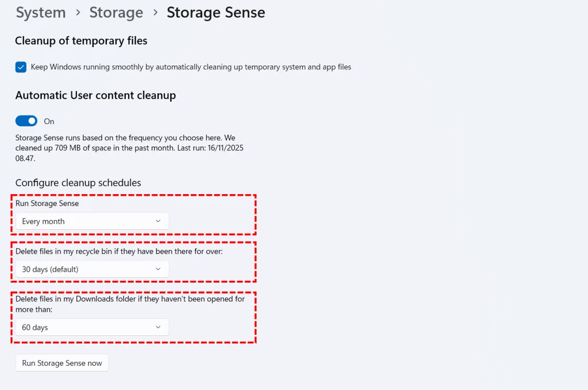The width and height of the screenshot is (588, 390).
Task: Select Storage Sense in the breadcrumb trail
Action: point(215,12)
